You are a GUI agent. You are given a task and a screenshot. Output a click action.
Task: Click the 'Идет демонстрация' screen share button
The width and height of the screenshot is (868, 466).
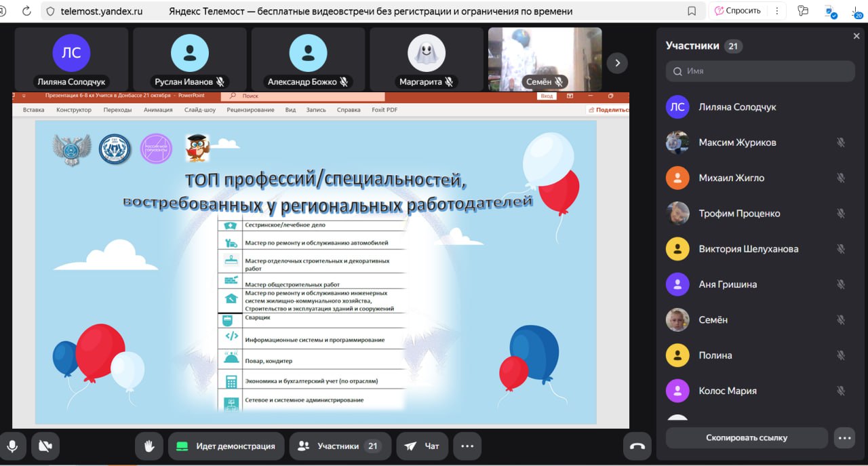tap(226, 446)
